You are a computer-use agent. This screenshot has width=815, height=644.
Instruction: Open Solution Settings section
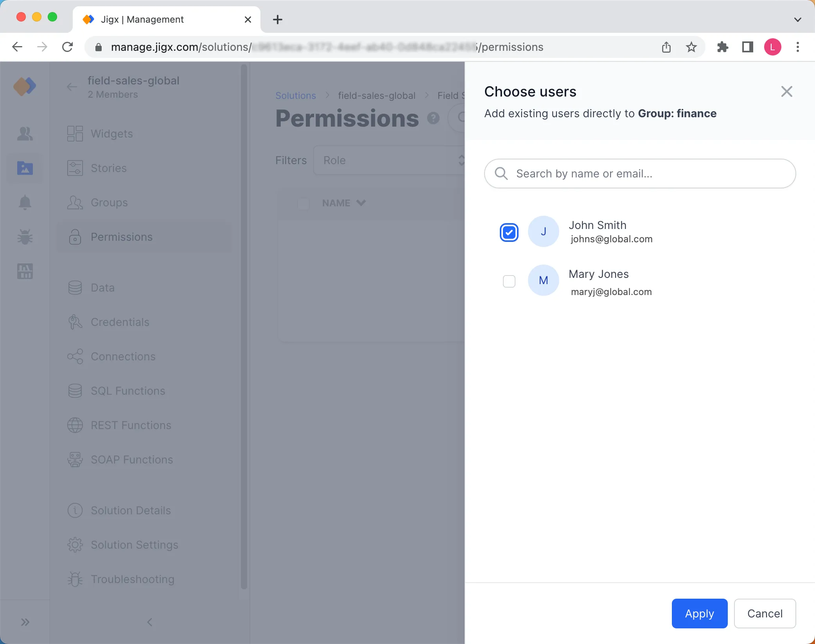(x=134, y=544)
